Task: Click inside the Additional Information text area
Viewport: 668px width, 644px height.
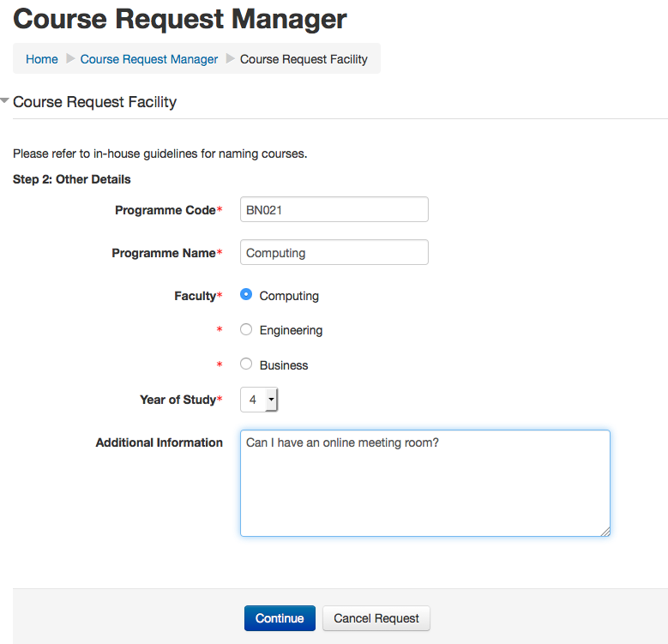Action: click(x=424, y=483)
